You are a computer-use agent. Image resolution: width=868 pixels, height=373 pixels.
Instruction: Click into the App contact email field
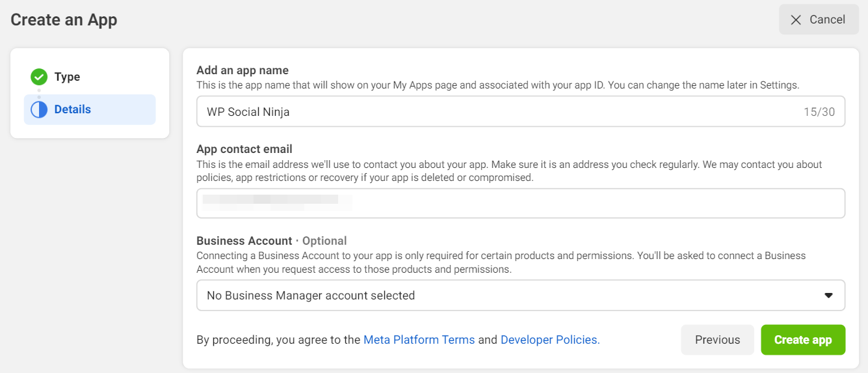[x=520, y=203]
